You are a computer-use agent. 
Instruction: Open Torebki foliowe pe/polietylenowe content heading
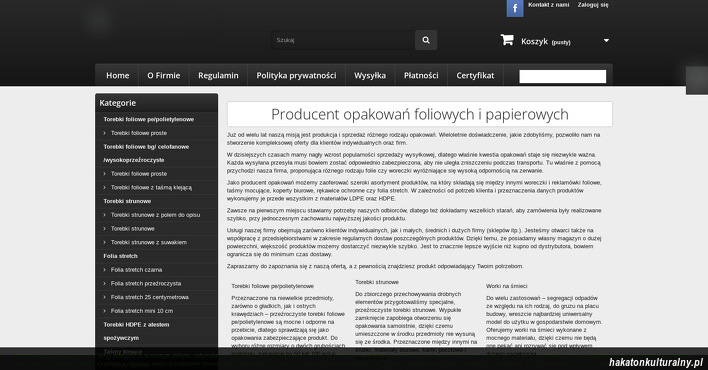pyautogui.click(x=272, y=286)
